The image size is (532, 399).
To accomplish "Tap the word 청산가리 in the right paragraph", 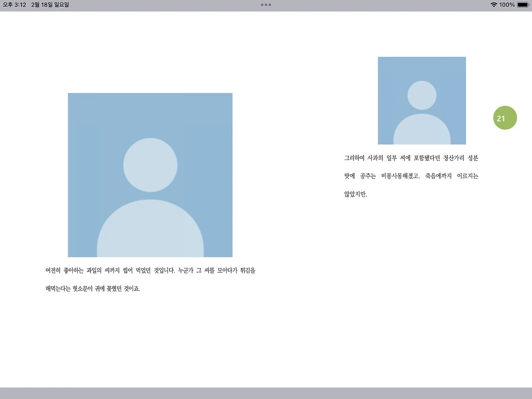I will click(x=453, y=158).
